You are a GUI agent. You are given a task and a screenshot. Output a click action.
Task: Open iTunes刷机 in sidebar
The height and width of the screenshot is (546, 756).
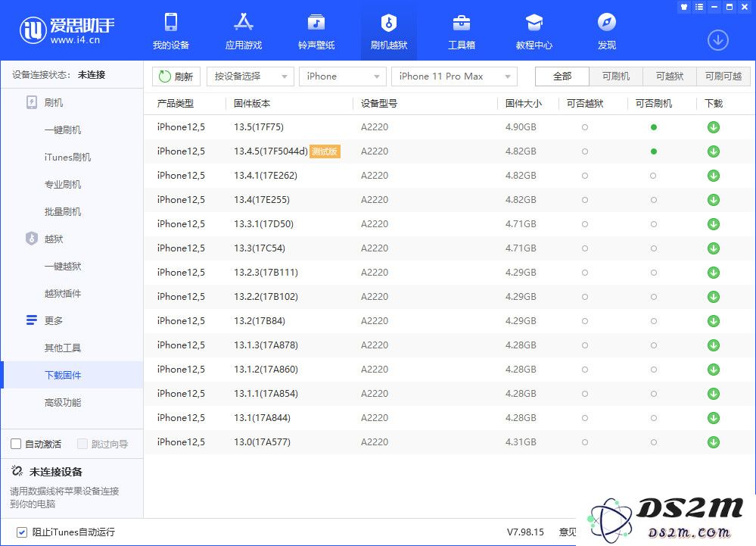[67, 158]
